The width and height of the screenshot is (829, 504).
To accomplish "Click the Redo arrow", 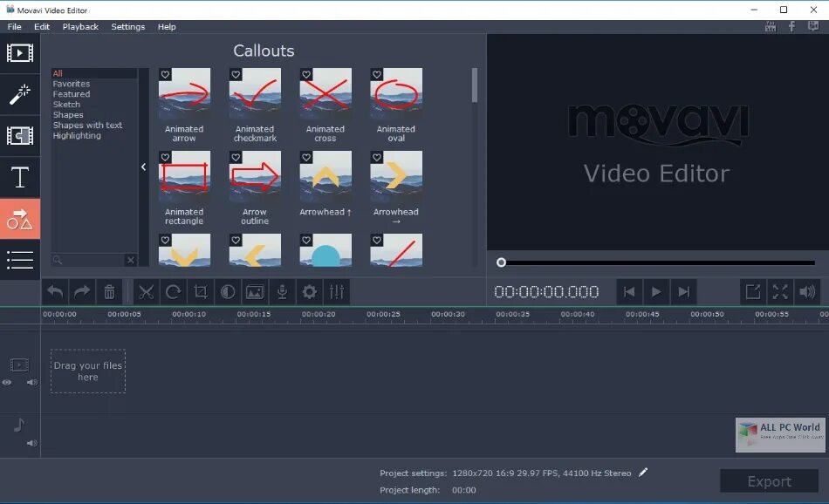I will point(82,291).
